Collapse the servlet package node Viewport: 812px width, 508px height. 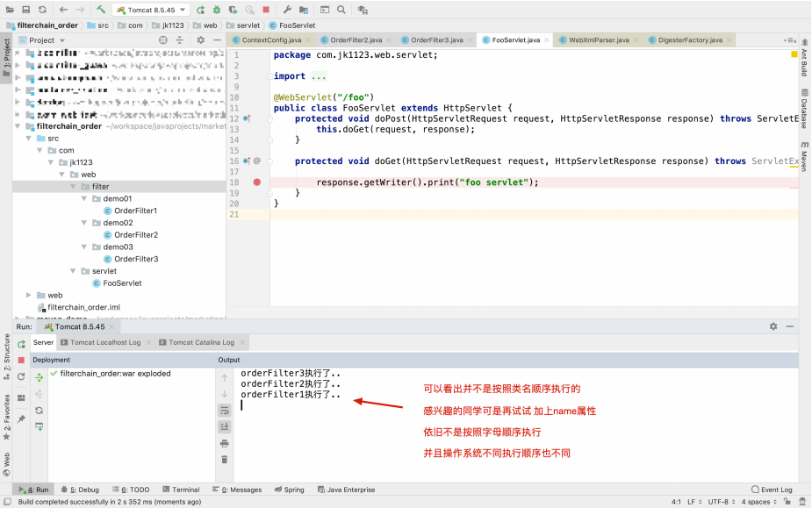[73, 271]
